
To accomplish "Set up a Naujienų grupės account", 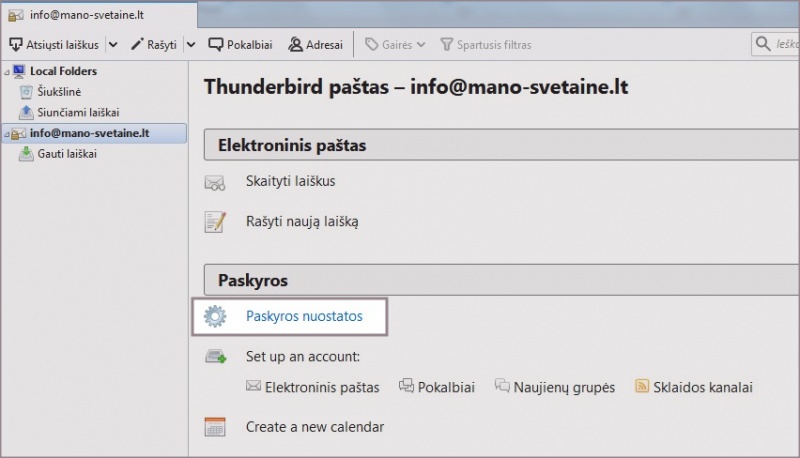I will point(564,388).
